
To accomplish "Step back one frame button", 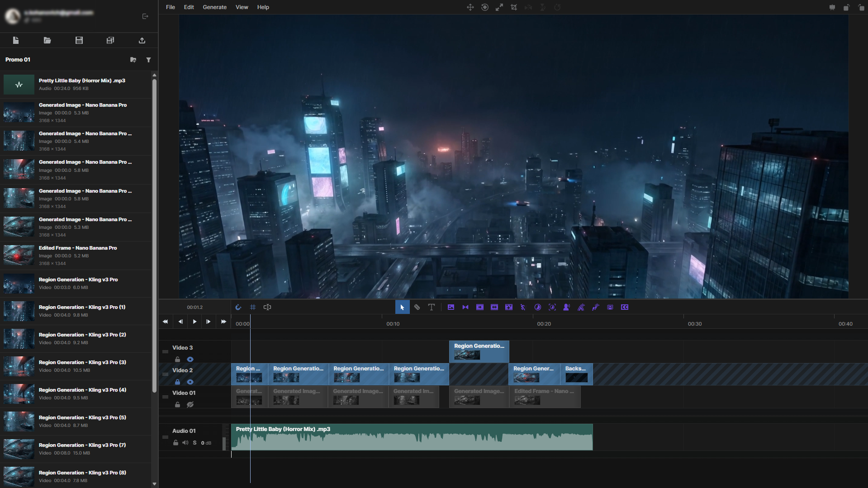I will click(180, 322).
